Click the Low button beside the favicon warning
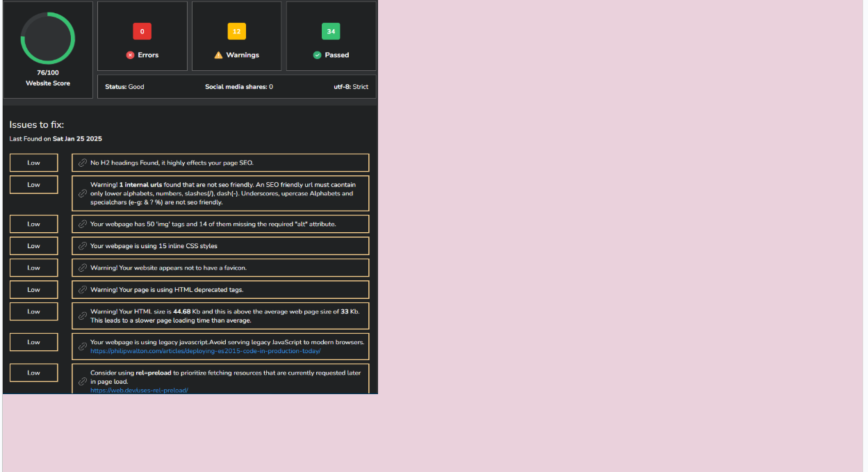868x472 pixels. click(x=33, y=268)
